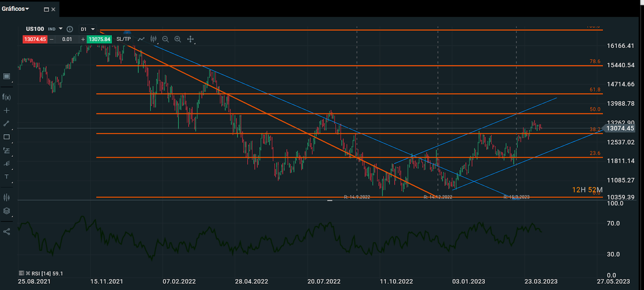Screen dimensions: 644x290
Task: Click the share chart icon
Action: point(6,231)
